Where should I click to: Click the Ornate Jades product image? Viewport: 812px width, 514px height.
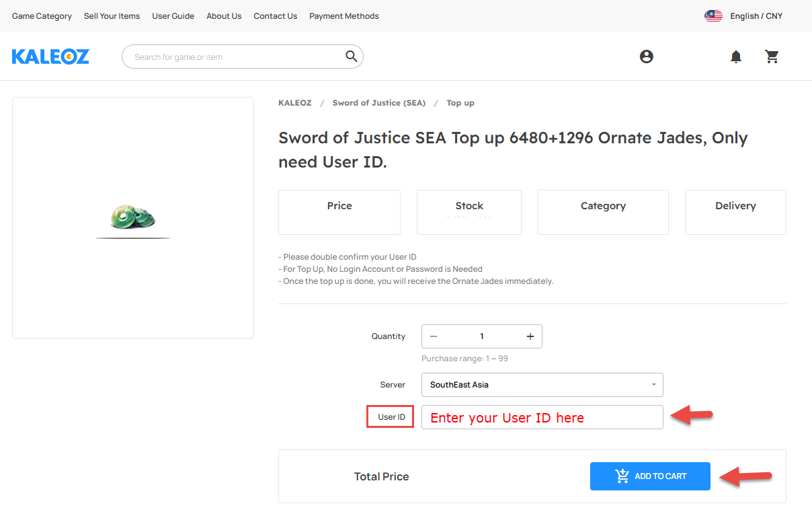coord(133,218)
